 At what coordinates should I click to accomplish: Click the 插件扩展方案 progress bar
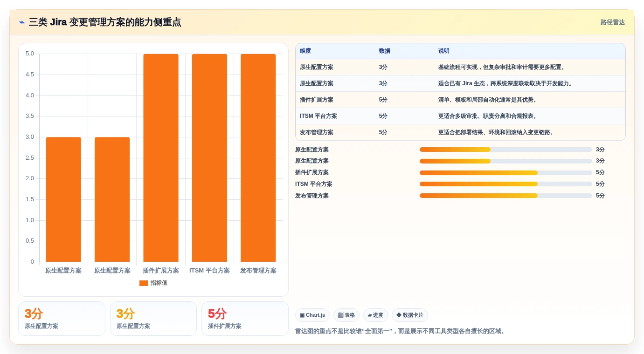[x=506, y=173]
